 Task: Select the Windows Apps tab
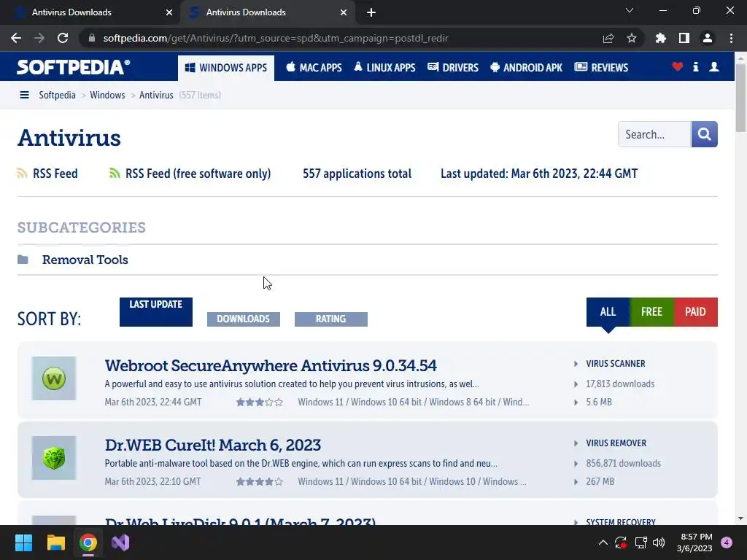point(226,68)
